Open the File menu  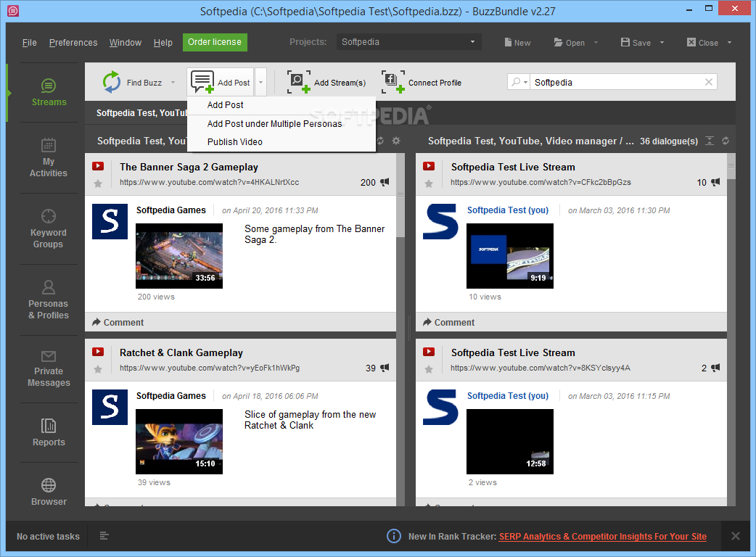click(x=30, y=42)
